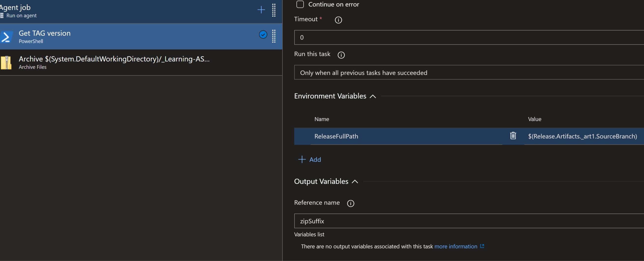This screenshot has height=261, width=644.
Task: Select the PowerShell icon on Get TAG version
Action: click(6, 37)
